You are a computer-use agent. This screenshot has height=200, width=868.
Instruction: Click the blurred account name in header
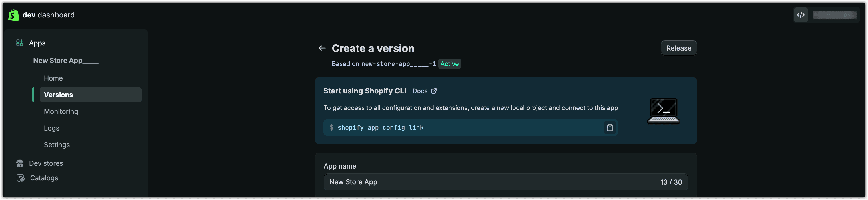[x=834, y=15]
